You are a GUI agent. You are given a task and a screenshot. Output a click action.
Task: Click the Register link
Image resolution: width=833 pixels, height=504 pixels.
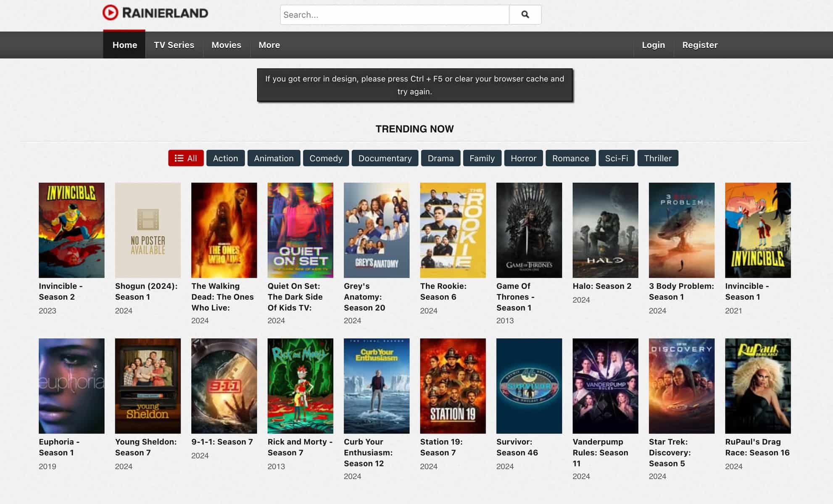(700, 45)
